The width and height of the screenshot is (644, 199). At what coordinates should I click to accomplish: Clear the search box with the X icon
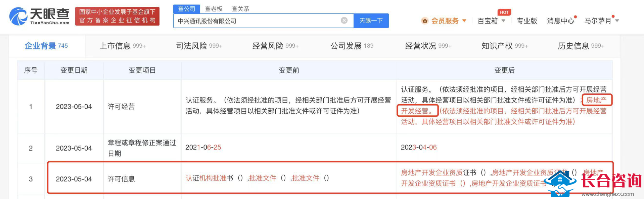pos(344,21)
